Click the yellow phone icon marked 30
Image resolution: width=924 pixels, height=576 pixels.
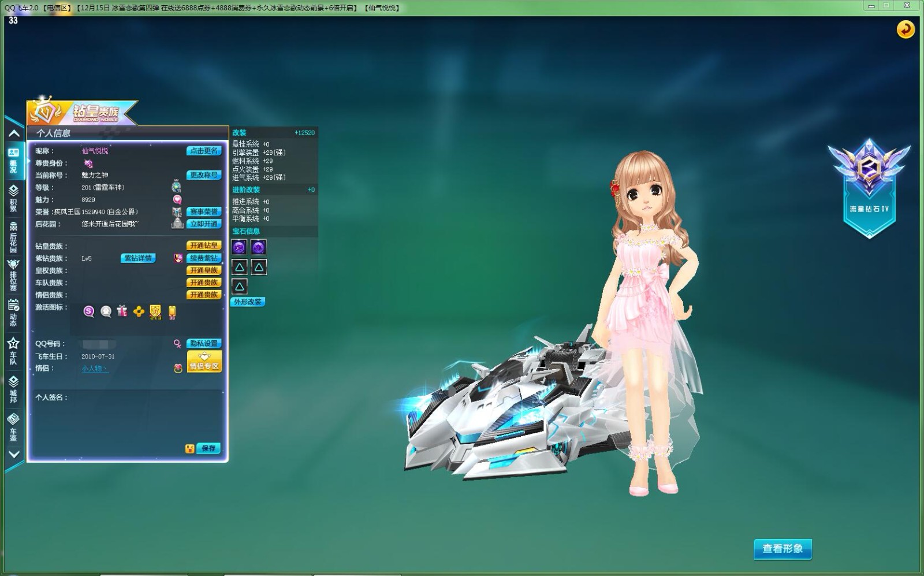172,313
